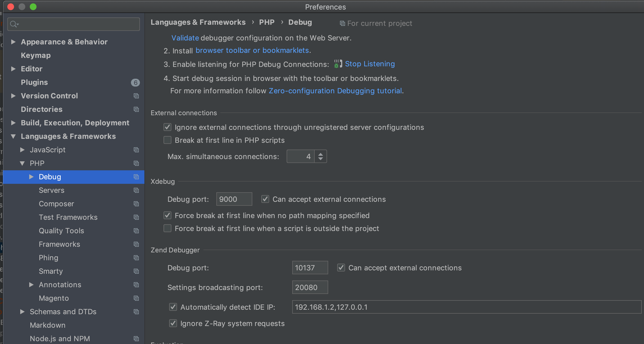This screenshot has height=344, width=644.
Task: Toggle Zend Debugger Can accept external connections
Action: coord(341,268)
